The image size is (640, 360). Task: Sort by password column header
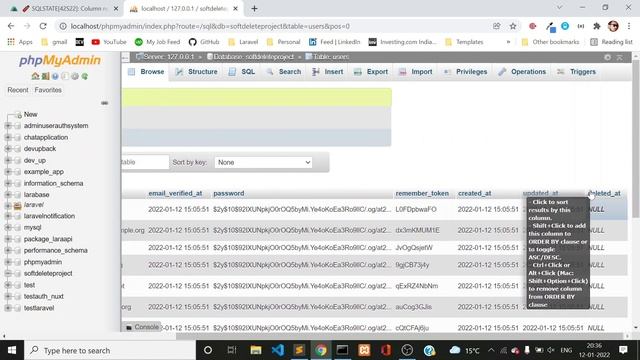229,193
